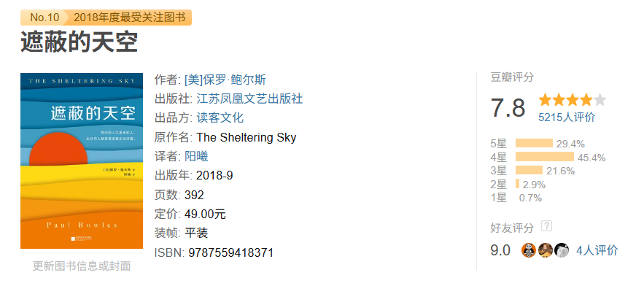Click the 3星 rating bar
This screenshot has width=644, height=286.
pyautogui.click(x=529, y=170)
